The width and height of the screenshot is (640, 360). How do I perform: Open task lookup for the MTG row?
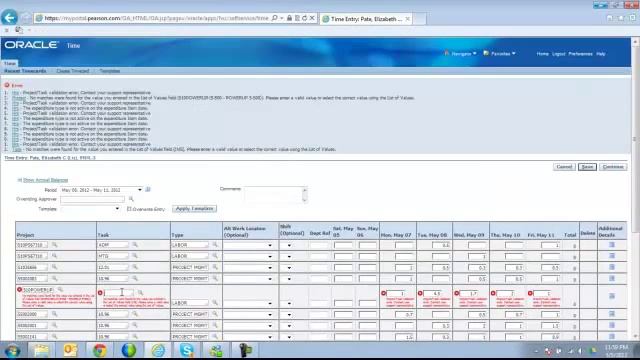click(135, 256)
